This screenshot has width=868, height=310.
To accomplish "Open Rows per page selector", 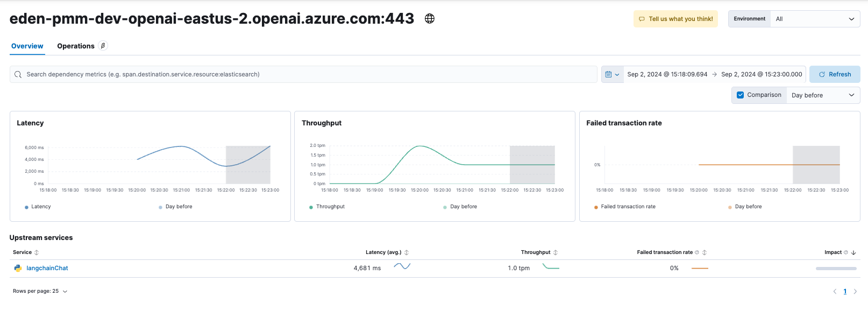I will pos(40,291).
